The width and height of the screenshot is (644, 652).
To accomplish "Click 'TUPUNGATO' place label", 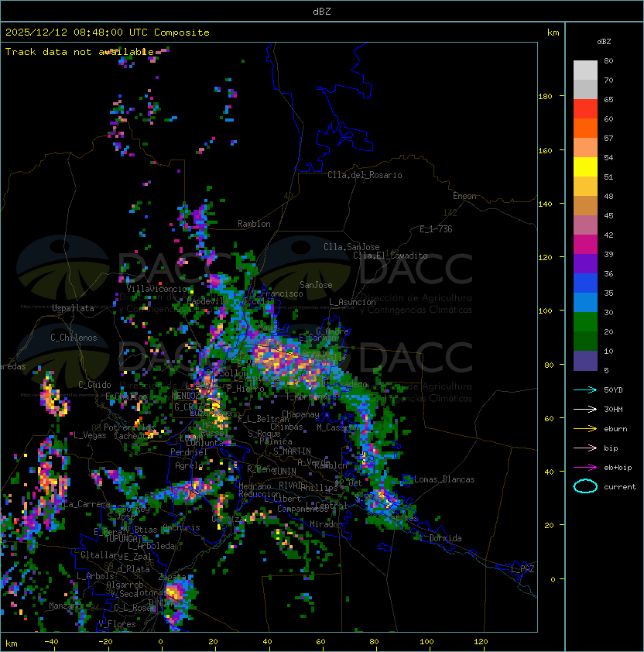I will 125,538.
